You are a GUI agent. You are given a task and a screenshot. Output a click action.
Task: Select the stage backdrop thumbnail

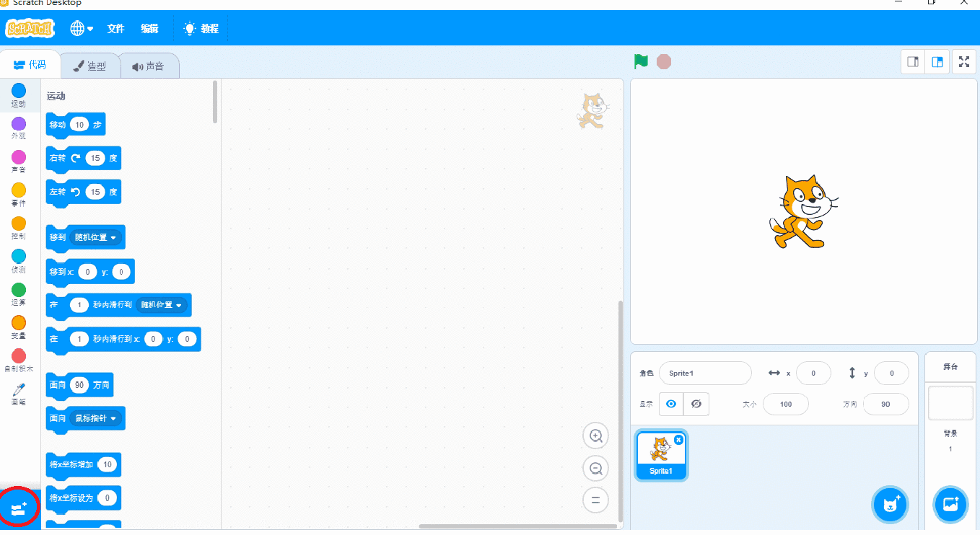coord(950,402)
